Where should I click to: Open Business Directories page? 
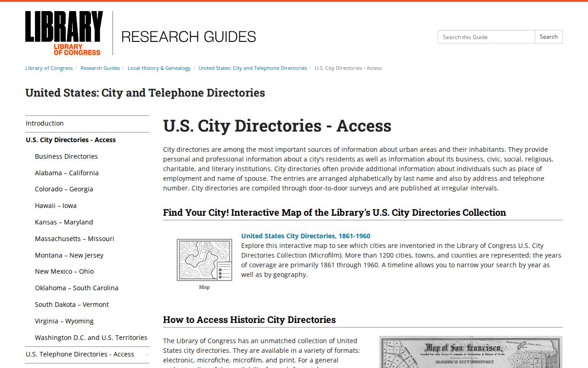point(66,156)
